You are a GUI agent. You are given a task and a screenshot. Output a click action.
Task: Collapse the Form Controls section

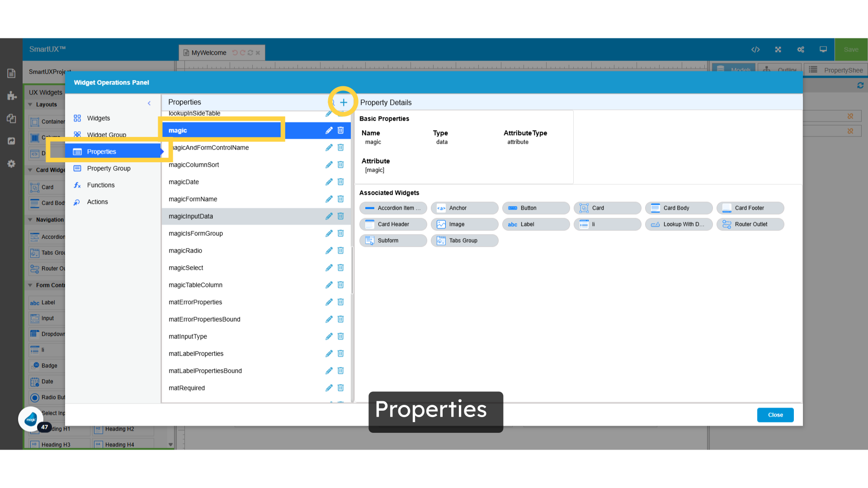coord(31,285)
